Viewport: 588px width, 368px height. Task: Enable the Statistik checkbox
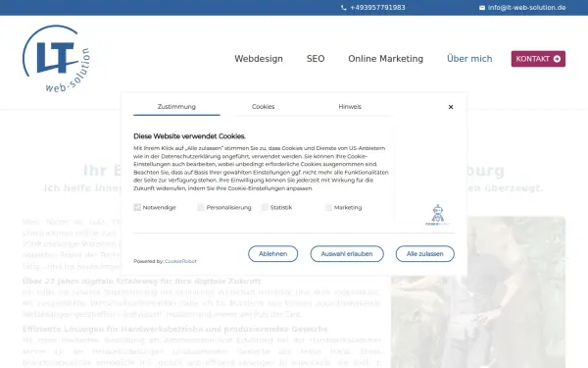click(x=265, y=207)
